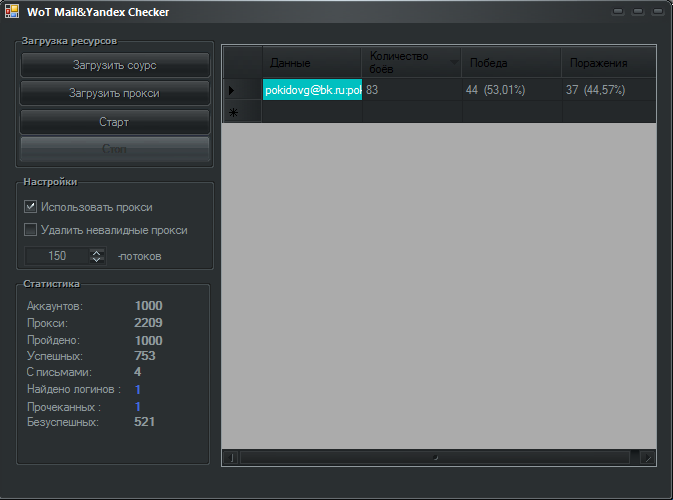Click the Найдено логинов label
The height and width of the screenshot is (500, 673).
(74, 389)
